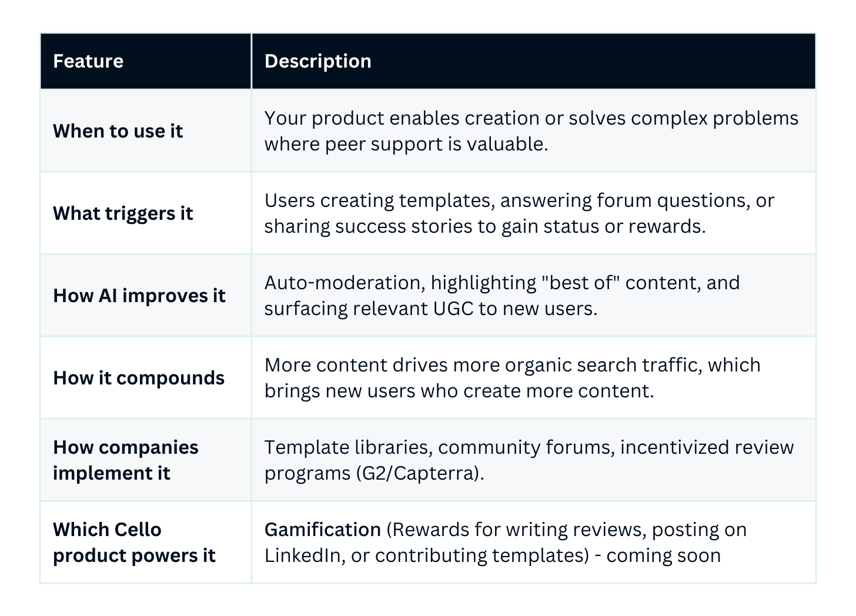
Task: Click the word "LinkedIn" in last row
Action: click(x=303, y=555)
